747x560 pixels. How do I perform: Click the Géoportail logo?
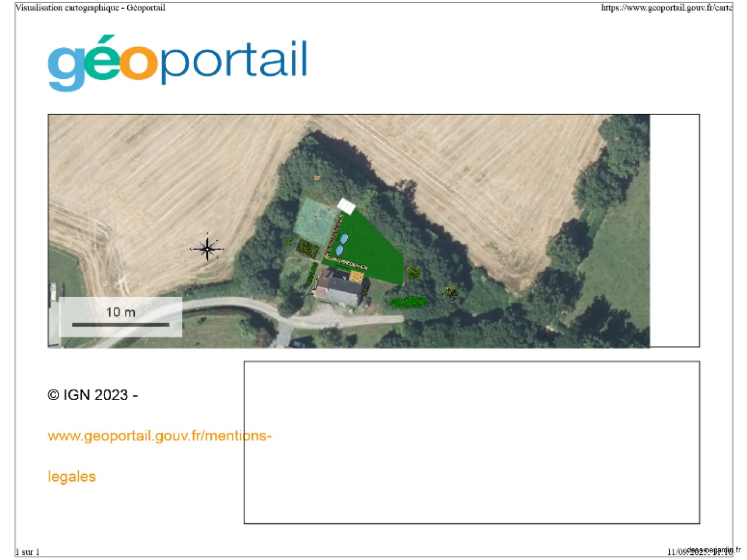pos(177,62)
